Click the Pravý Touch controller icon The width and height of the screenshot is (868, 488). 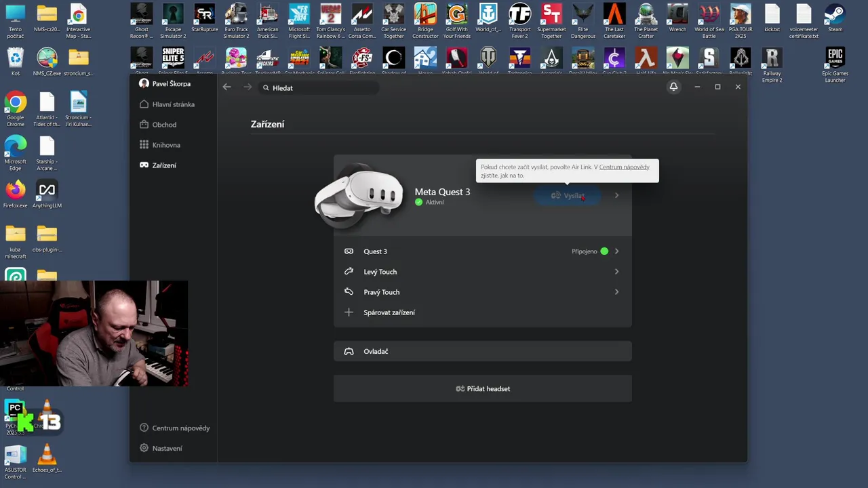coord(349,292)
